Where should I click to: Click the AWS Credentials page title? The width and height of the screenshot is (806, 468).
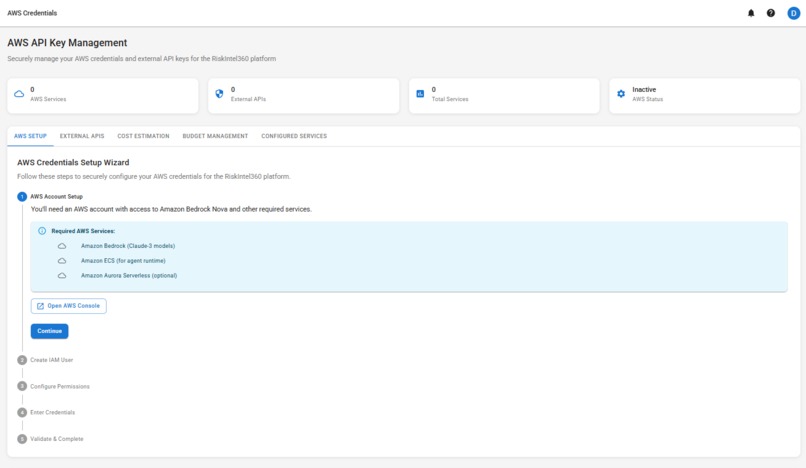(x=32, y=13)
